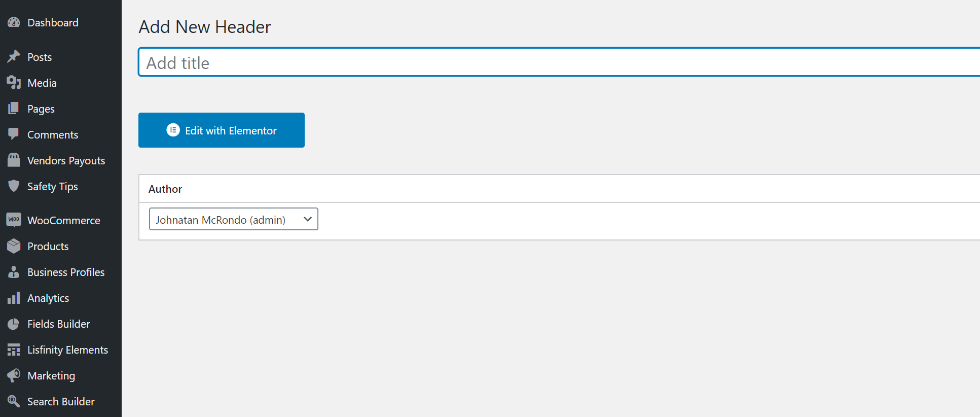Viewport: 980px width, 417px height.
Task: Click the Dashboard gauge icon
Action: pyautogui.click(x=14, y=23)
